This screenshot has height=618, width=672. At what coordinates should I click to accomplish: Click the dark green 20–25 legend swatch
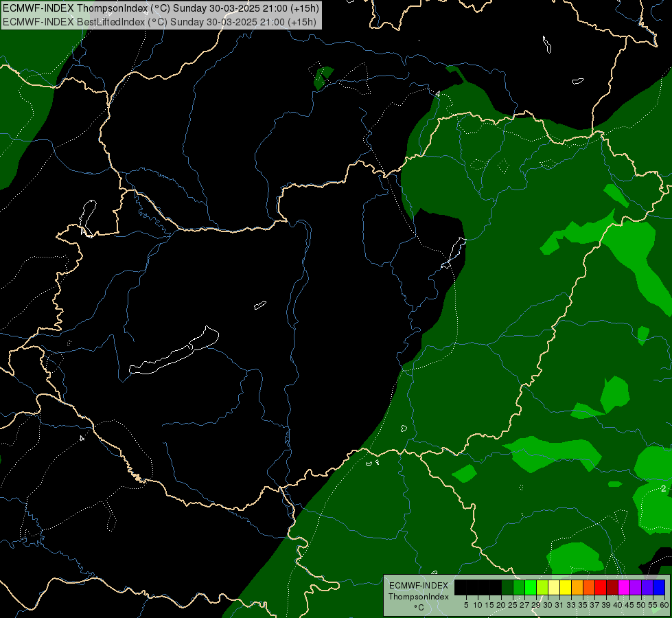click(507, 587)
